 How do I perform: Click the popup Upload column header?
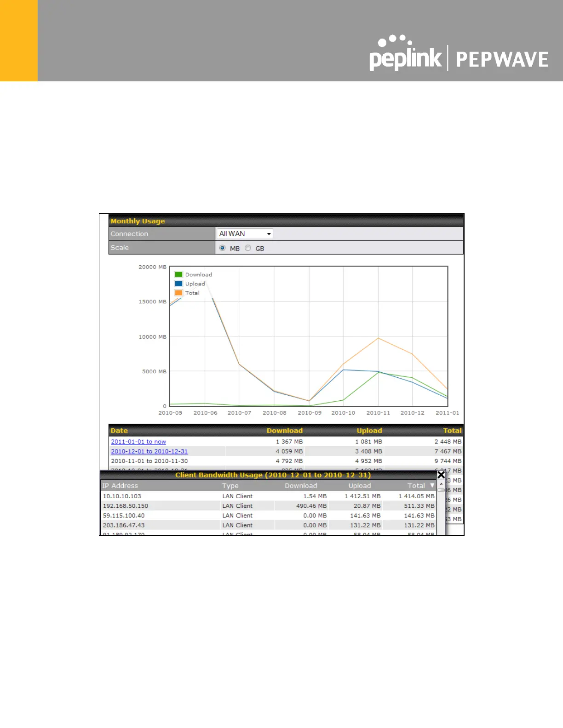coord(360,486)
